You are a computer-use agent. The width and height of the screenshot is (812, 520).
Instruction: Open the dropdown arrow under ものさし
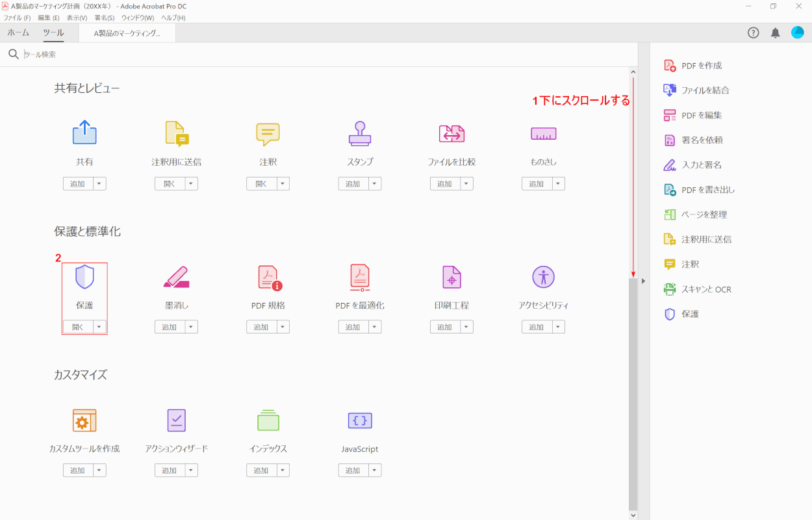coord(558,184)
